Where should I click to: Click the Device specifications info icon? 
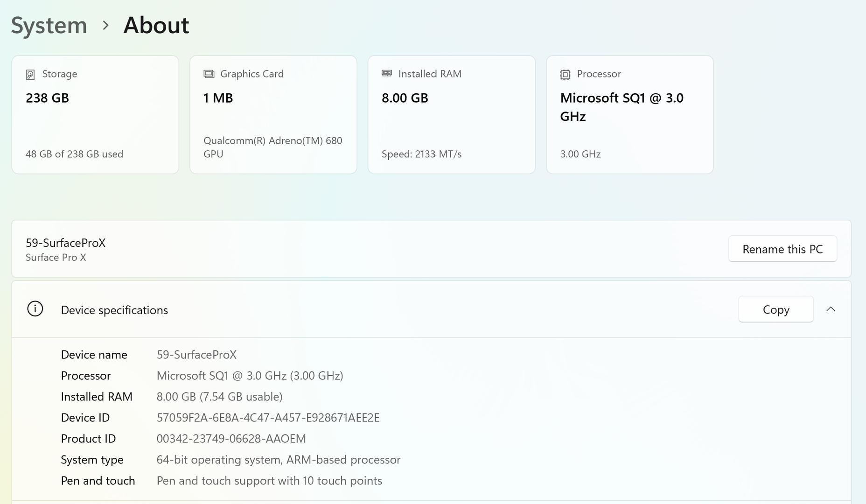tap(35, 309)
